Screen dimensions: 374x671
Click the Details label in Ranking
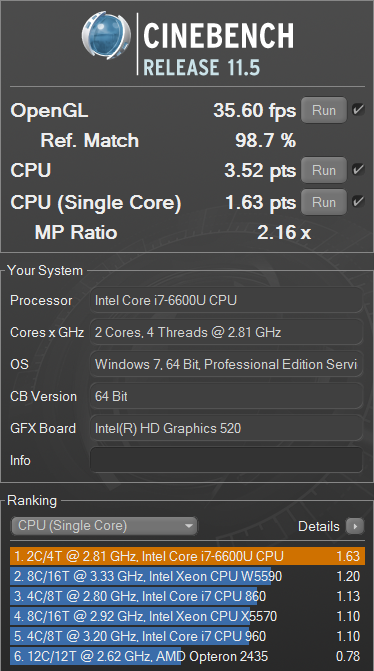pyautogui.click(x=318, y=526)
